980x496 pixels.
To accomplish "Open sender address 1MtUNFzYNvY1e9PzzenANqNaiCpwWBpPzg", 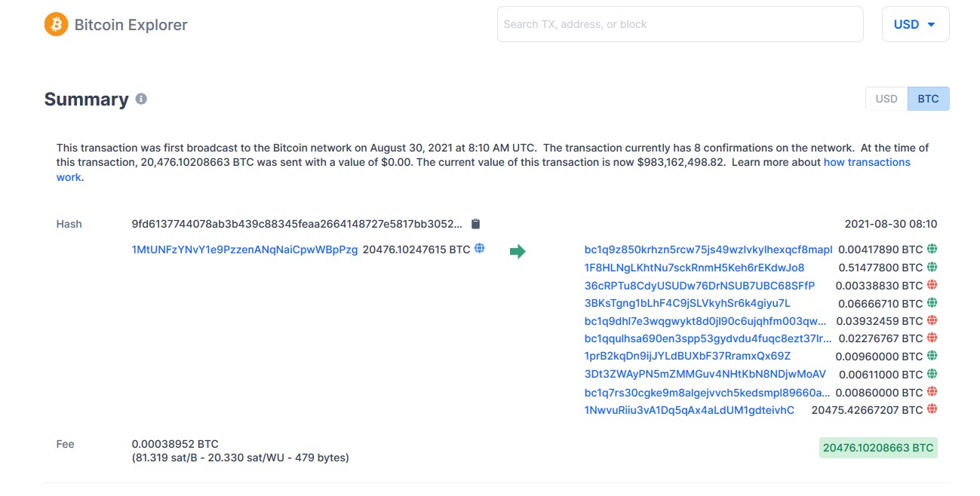I will 244,250.
